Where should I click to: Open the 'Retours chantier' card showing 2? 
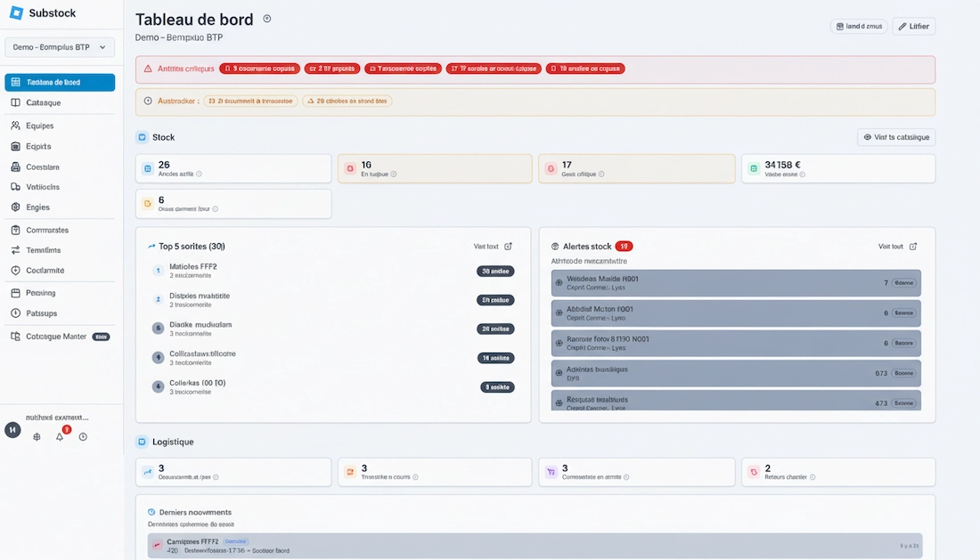tap(838, 472)
